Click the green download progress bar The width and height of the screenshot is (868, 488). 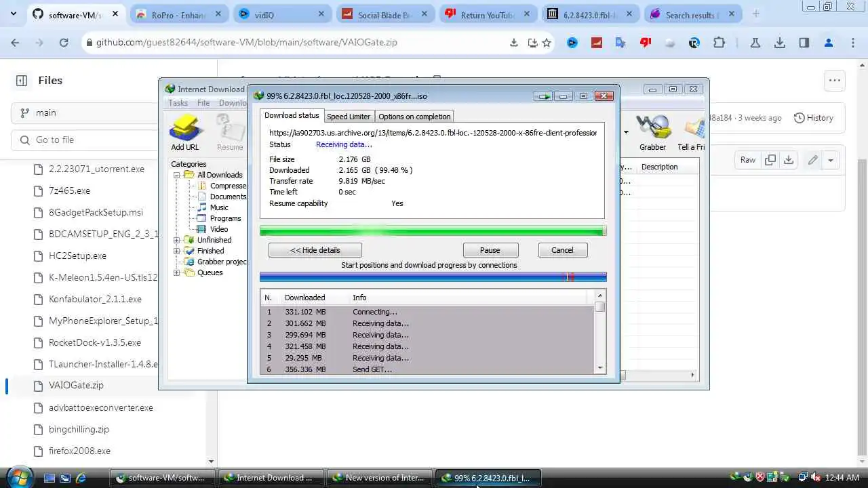point(433,231)
